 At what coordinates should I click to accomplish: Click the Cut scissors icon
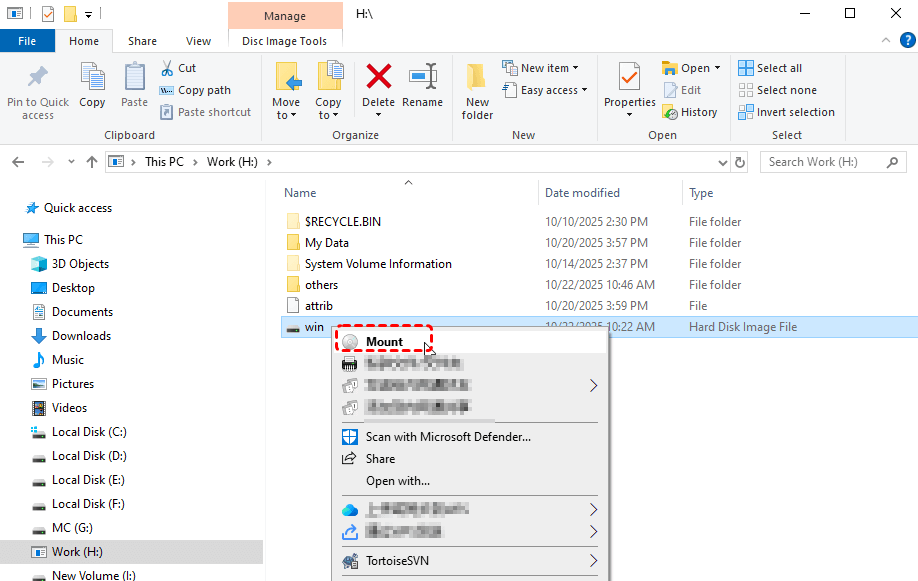click(168, 68)
